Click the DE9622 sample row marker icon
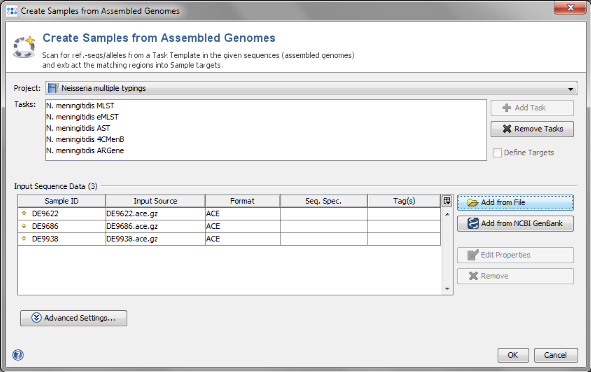The width and height of the screenshot is (591, 372). (24, 213)
